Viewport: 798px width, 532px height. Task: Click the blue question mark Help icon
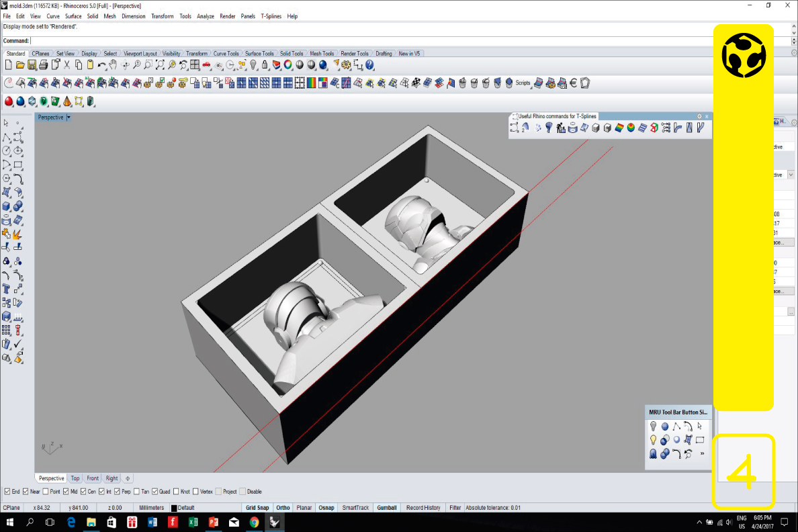click(x=370, y=65)
